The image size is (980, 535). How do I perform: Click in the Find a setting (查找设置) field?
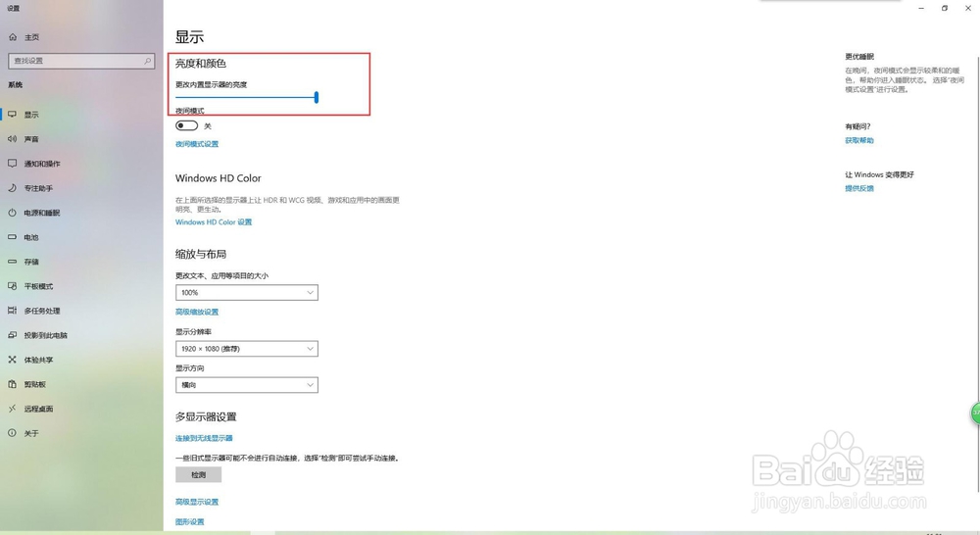coord(81,61)
